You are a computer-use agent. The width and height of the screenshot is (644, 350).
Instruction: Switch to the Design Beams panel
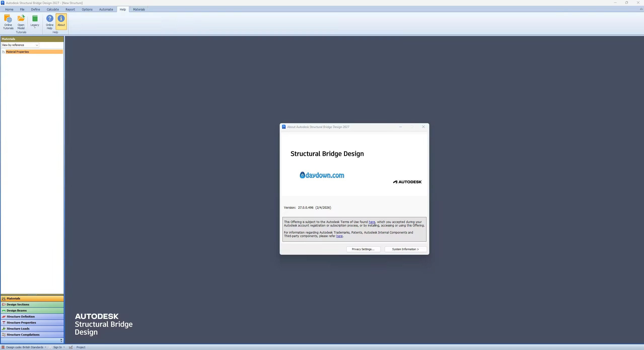click(x=32, y=311)
